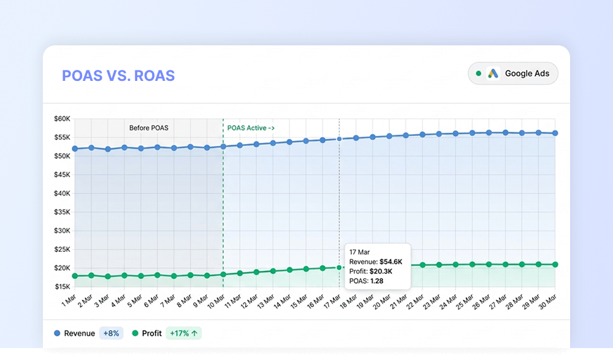Click the POAS VS. ROAS title
This screenshot has width=613, height=364.
(x=118, y=75)
